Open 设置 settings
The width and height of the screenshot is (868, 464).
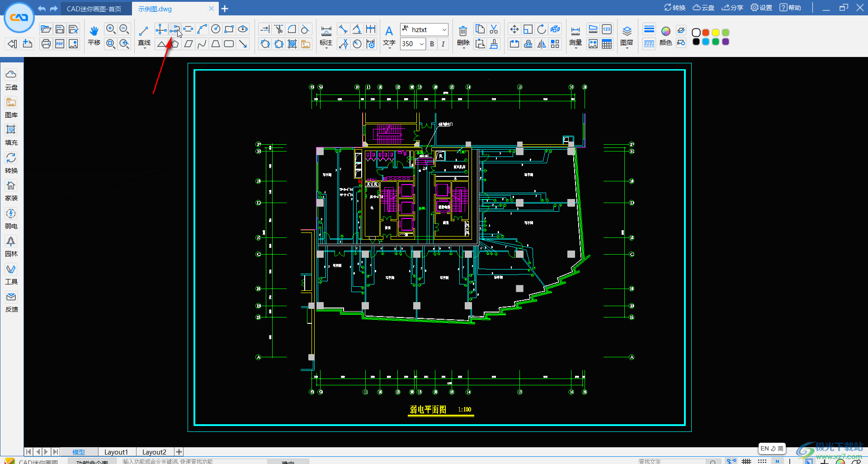(761, 8)
